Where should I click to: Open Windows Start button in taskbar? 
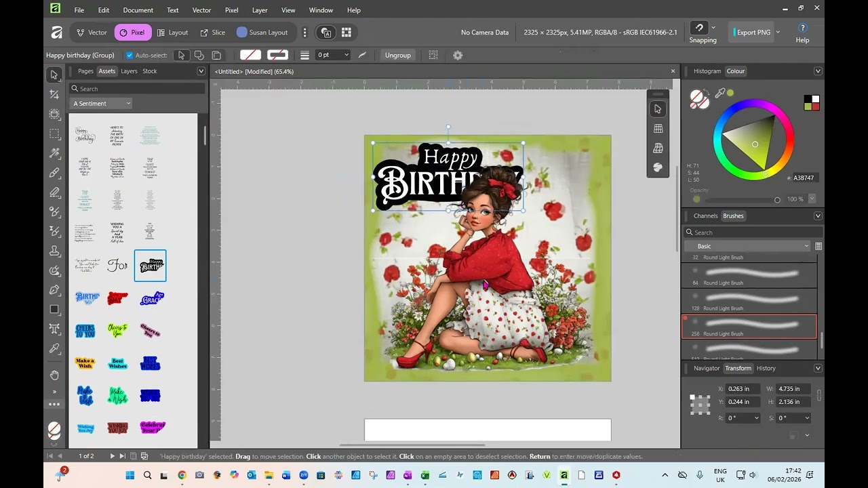(x=130, y=475)
